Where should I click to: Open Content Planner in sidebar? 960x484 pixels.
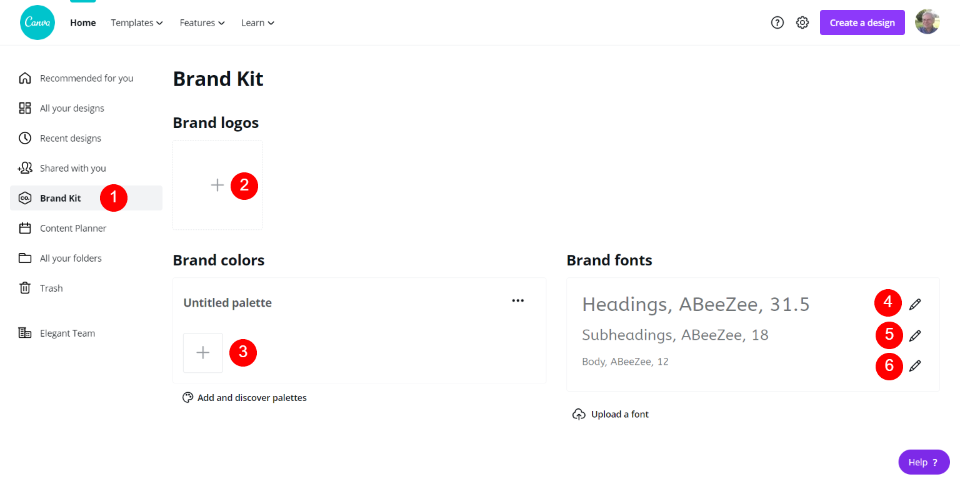pyautogui.click(x=73, y=228)
